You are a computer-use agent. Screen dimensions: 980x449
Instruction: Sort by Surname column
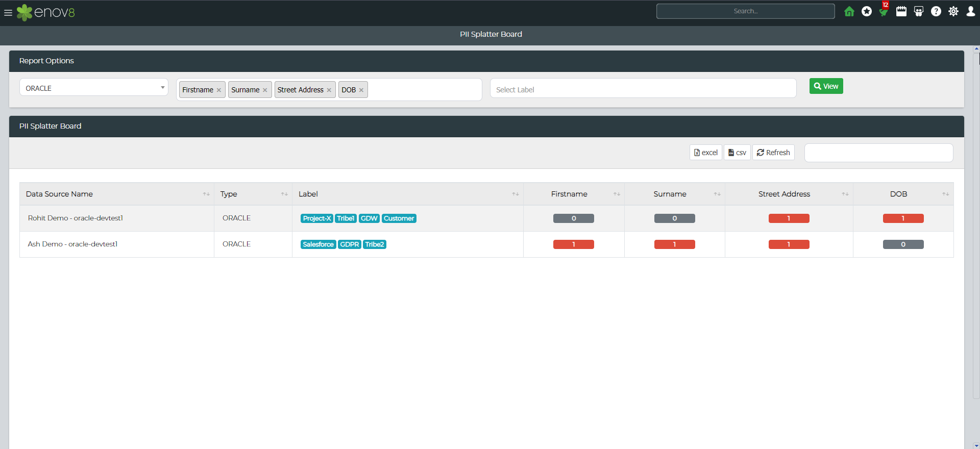pyautogui.click(x=675, y=194)
